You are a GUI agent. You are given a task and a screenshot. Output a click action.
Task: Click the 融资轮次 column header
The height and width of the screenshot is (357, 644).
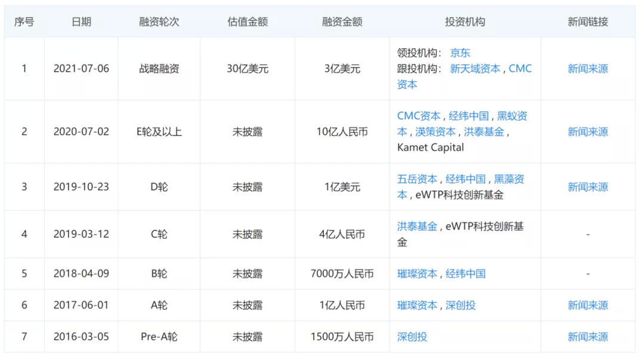[159, 21]
